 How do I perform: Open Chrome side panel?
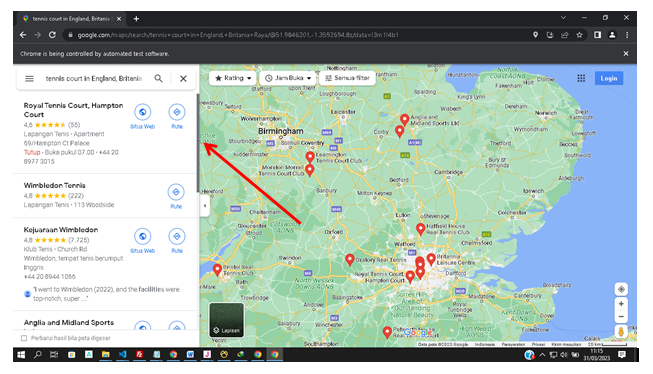point(598,35)
